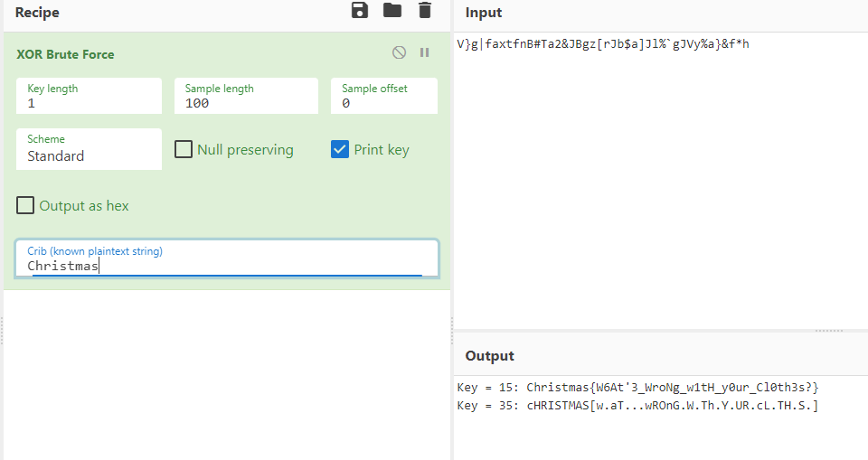Clear the recipe with trash icon

[425, 11]
